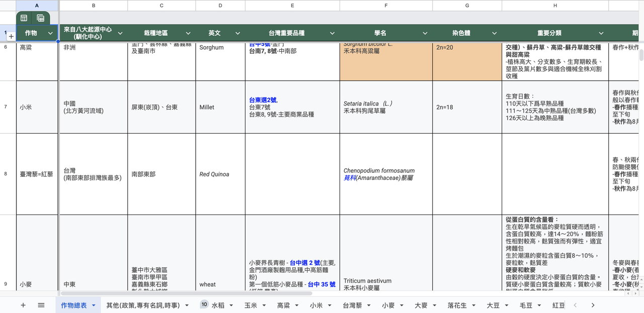Image resolution: width=644 pixels, height=313 pixels.
Task: Open the 台中 35 號 link
Action: [x=321, y=284]
